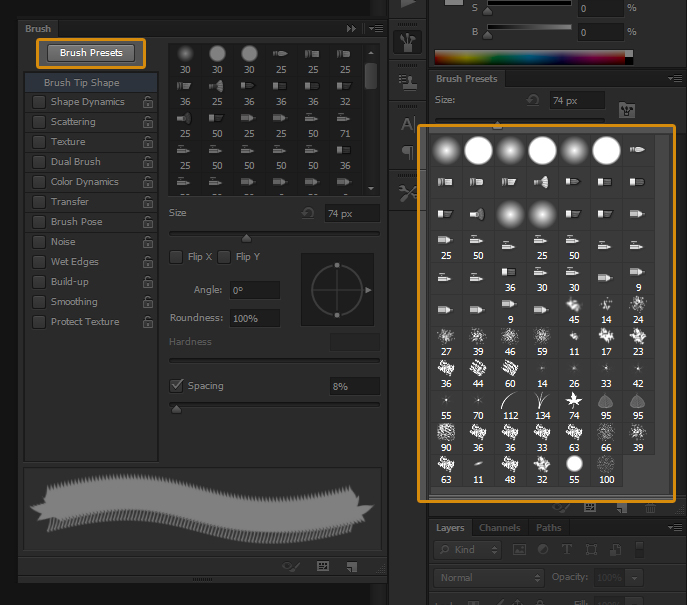Toggle the Brush panel from Brush Presets
The height and width of the screenshot is (605, 687).
point(629,108)
